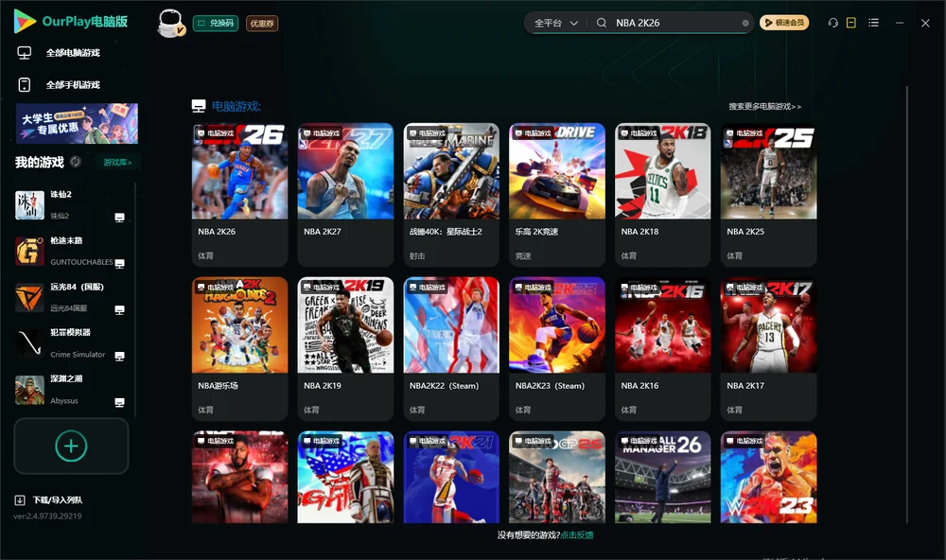The image size is (946, 560).
Task: Open NBA2K23 (Steam) game card
Action: (x=557, y=348)
